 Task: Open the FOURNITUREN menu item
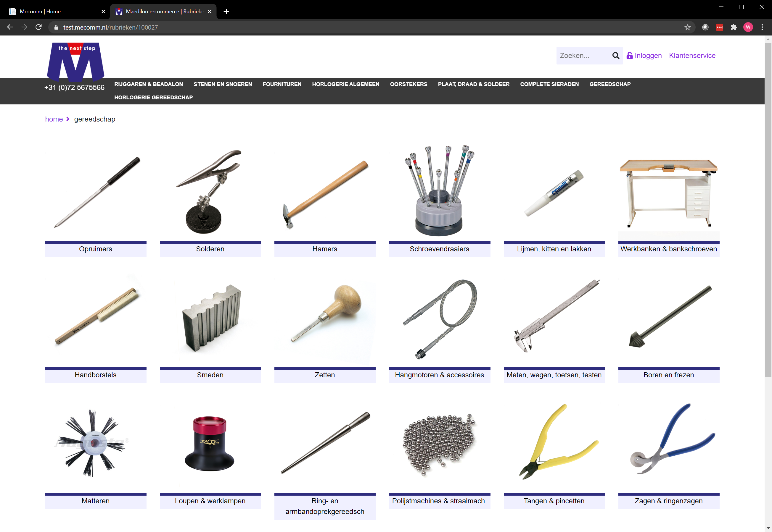[x=282, y=84]
